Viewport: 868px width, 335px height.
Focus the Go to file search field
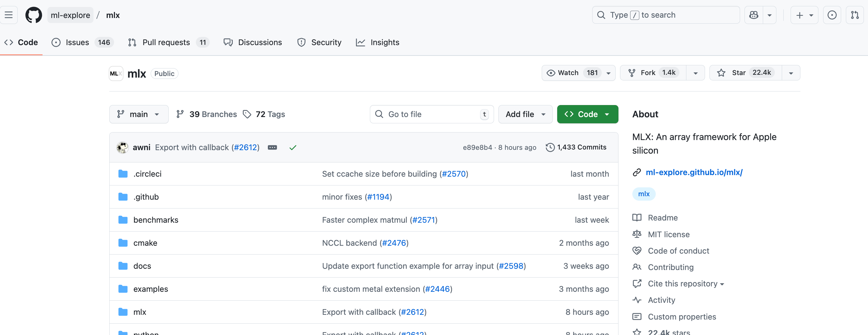click(x=431, y=114)
